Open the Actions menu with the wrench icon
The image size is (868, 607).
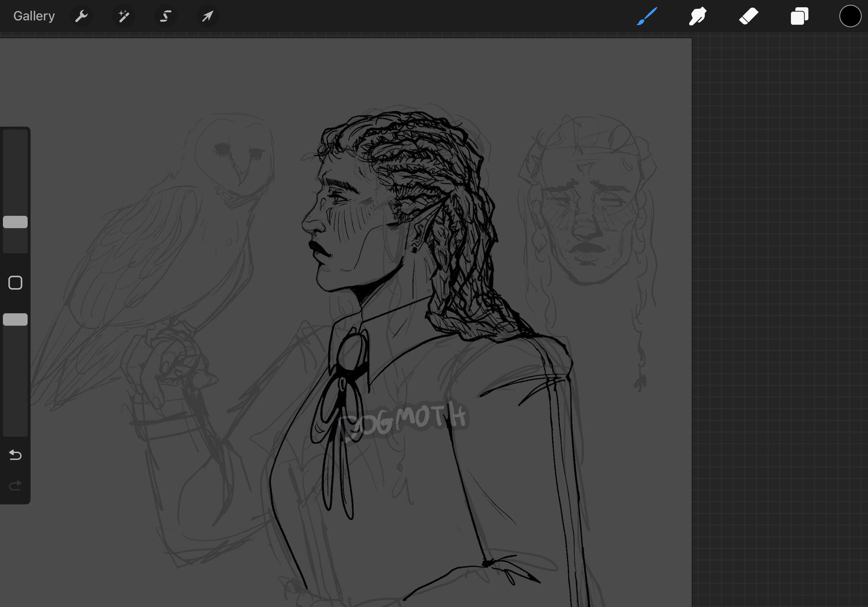point(82,16)
